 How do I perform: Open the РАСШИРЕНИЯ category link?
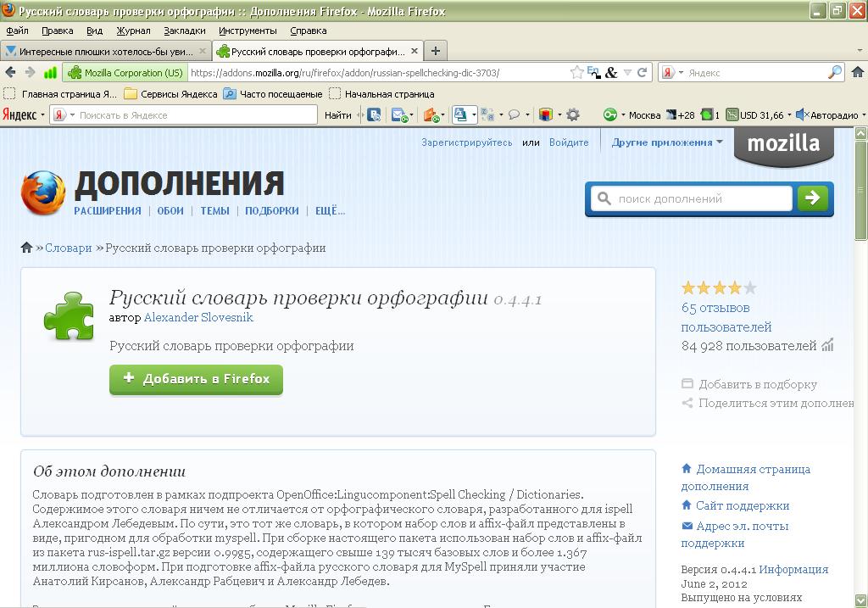[x=108, y=211]
